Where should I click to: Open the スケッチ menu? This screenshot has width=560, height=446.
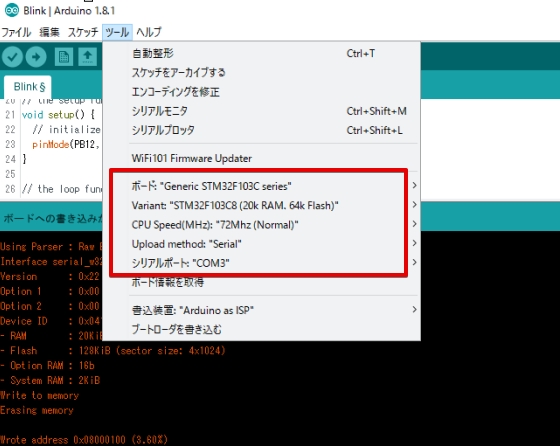click(x=83, y=32)
